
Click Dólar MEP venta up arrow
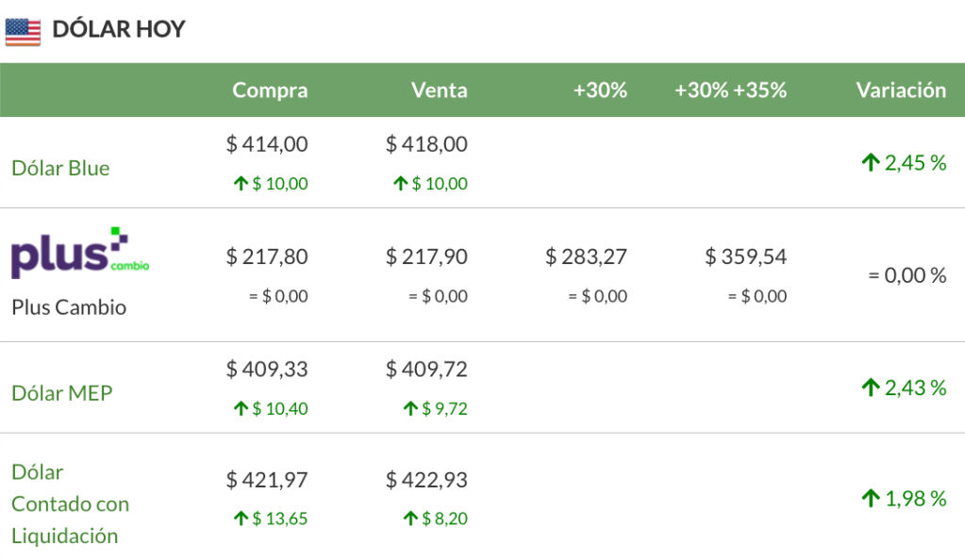(410, 409)
